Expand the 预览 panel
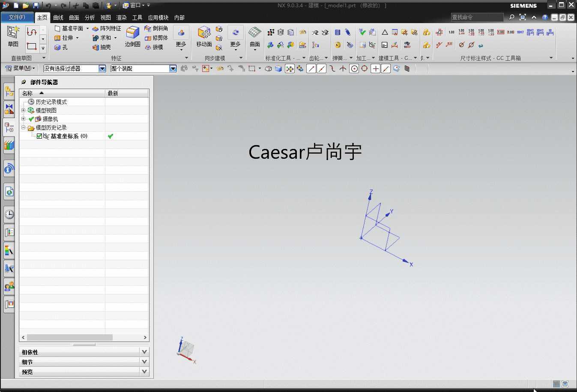 point(144,371)
